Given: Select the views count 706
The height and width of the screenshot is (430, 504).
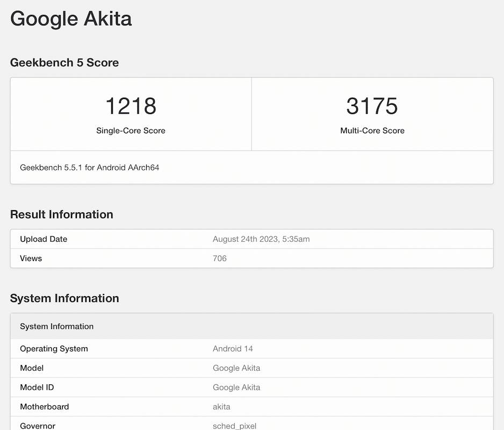Looking at the screenshot, I should pos(220,258).
